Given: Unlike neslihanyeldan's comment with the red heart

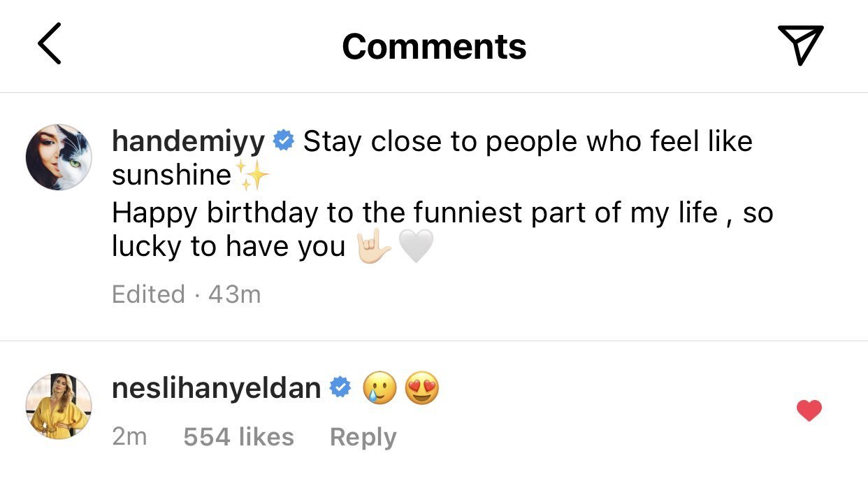Looking at the screenshot, I should pos(809,410).
